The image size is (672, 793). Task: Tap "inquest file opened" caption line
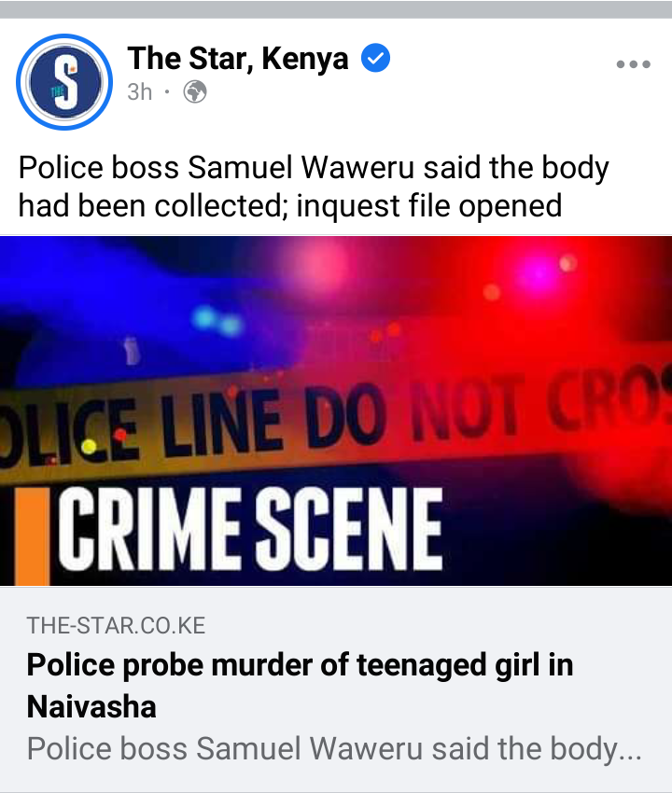[x=429, y=205]
